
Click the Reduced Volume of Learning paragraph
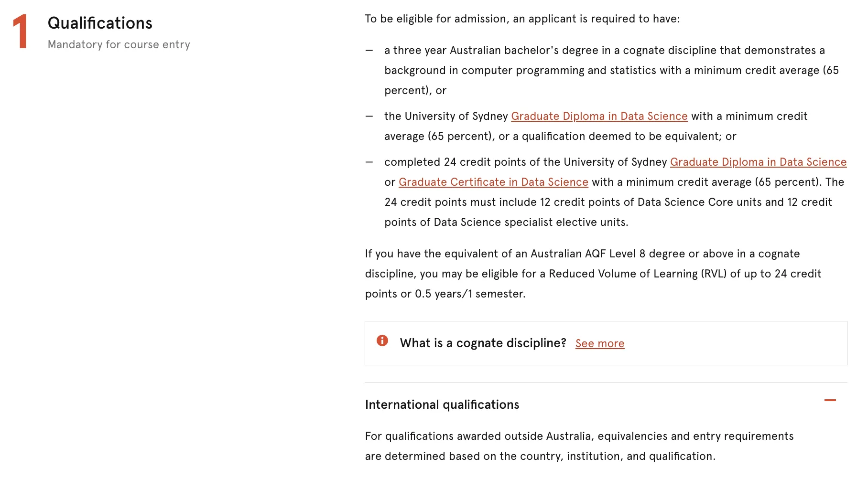pyautogui.click(x=593, y=274)
